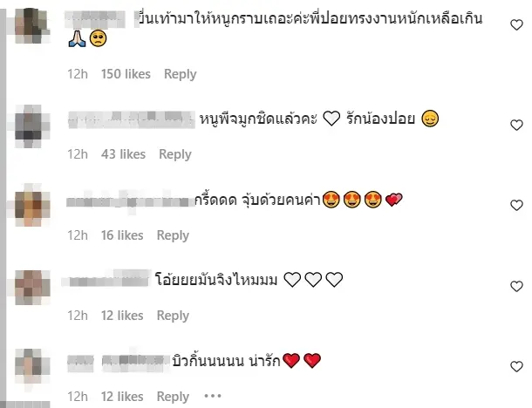Screen dimensions: 532x408
Task: View who liked via 150 likes
Action: 126,74
